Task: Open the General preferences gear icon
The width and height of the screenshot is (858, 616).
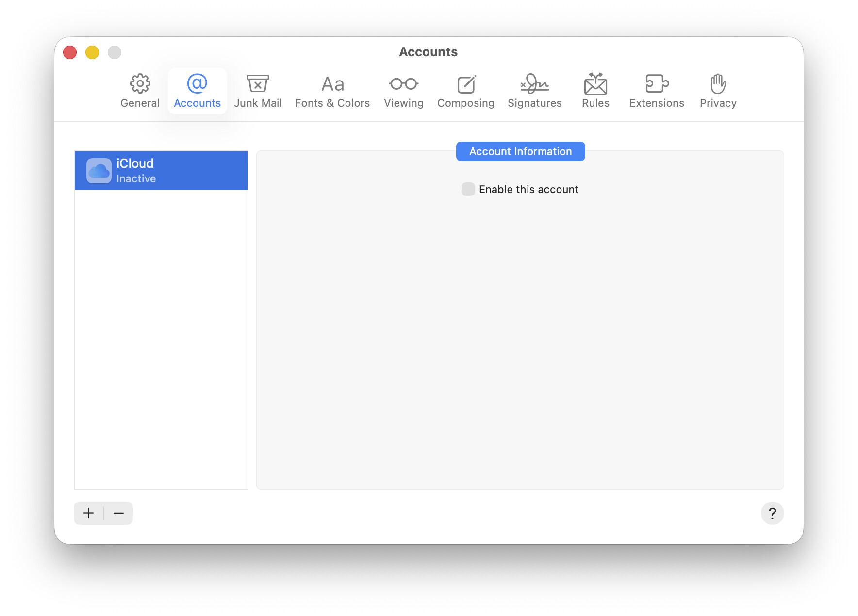Action: coord(140,84)
